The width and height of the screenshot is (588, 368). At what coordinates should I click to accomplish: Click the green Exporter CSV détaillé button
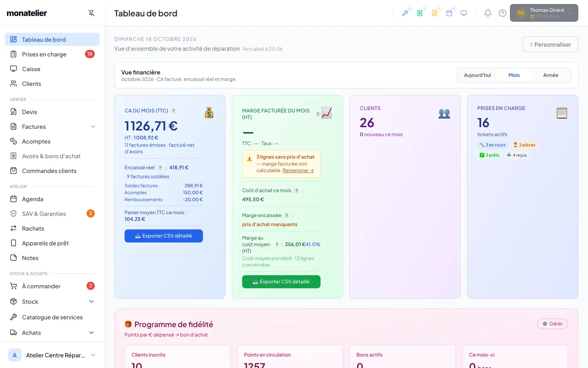coord(281,282)
